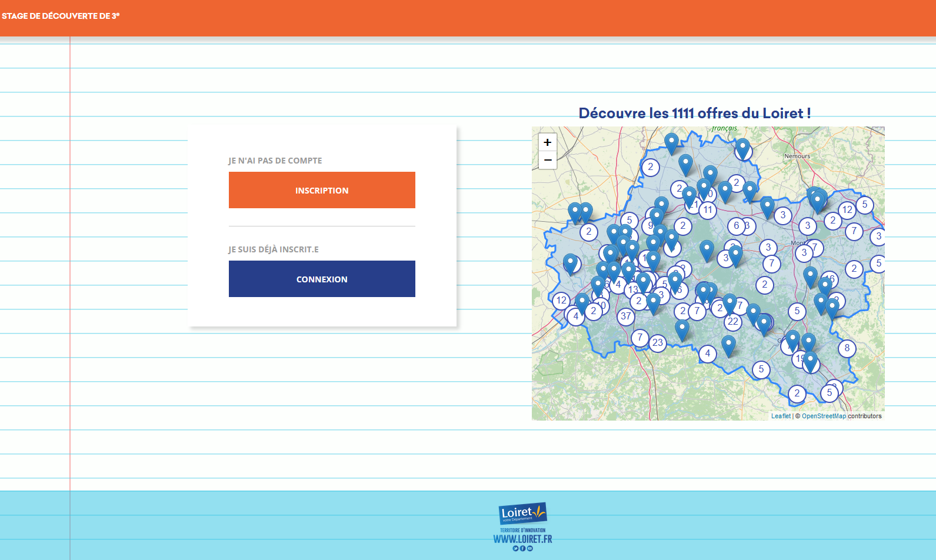Image resolution: width=936 pixels, height=560 pixels.
Task: Open the cluster marker labeled 13
Action: (633, 289)
